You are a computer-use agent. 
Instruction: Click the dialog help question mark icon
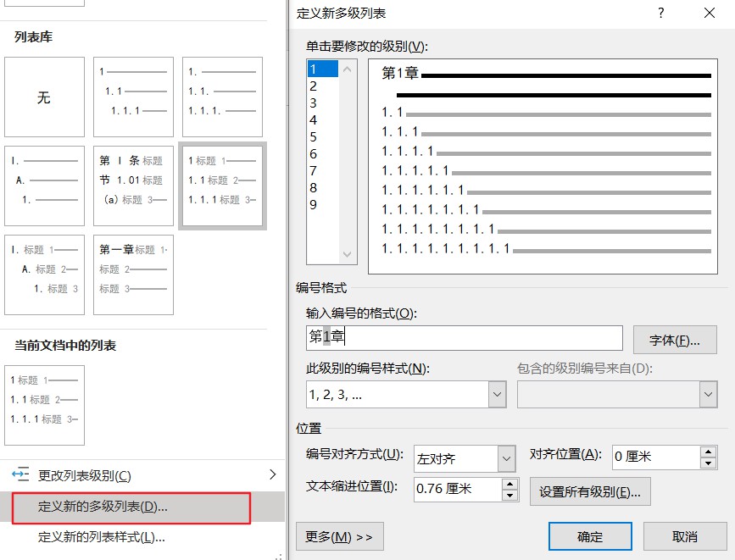click(x=661, y=13)
